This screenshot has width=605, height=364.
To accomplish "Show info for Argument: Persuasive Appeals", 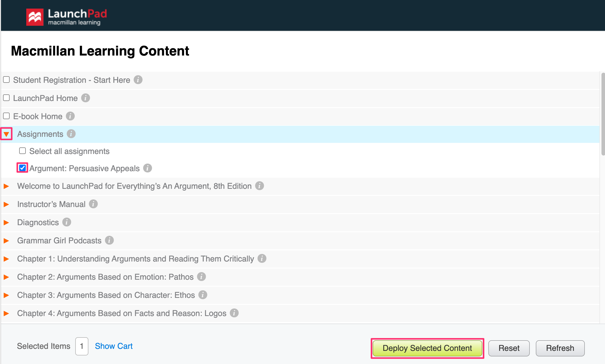I will [x=147, y=168].
